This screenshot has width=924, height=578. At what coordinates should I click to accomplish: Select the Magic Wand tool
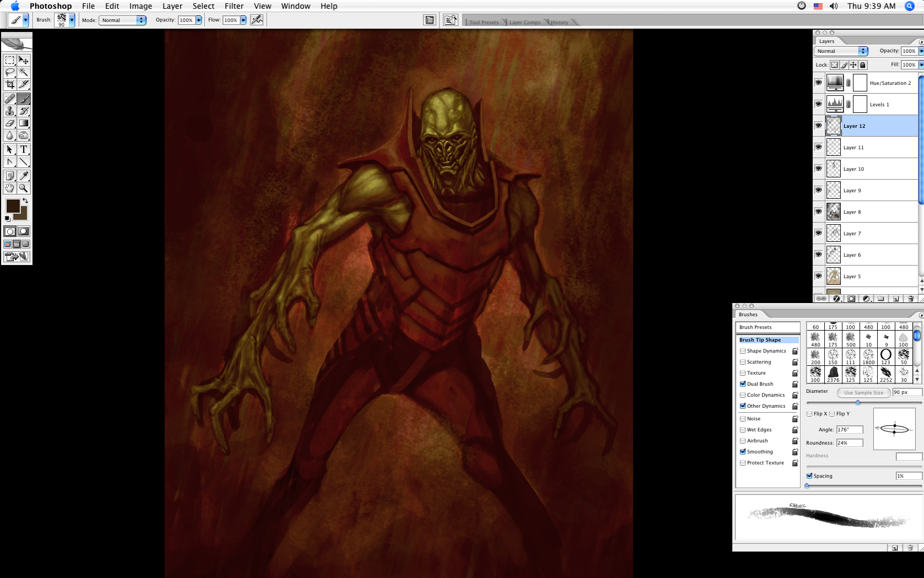[x=24, y=72]
